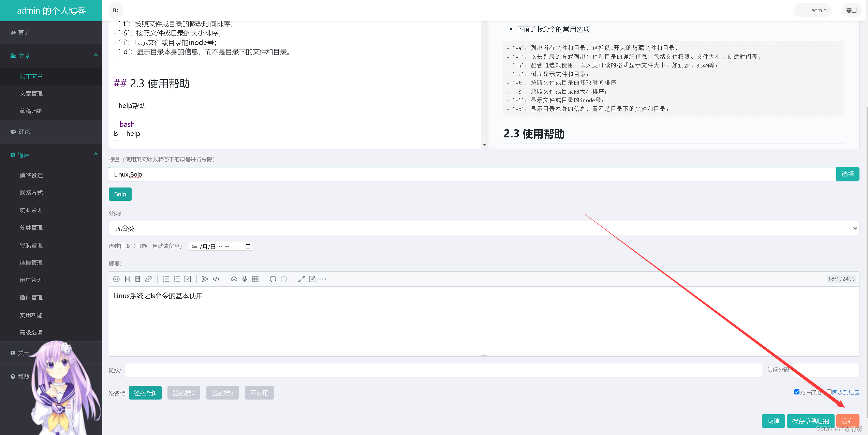868x435 pixels.
Task: Open the 分类 dropdown showing 无分类
Action: (484, 228)
